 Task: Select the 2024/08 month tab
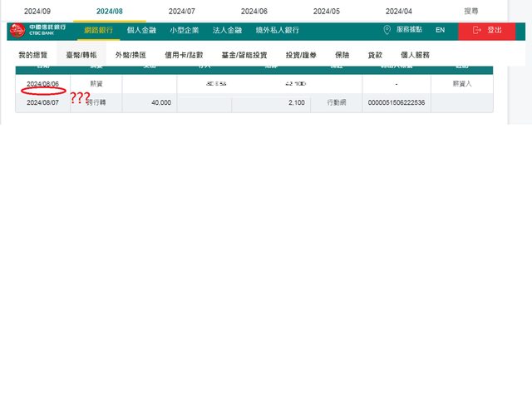pyautogui.click(x=110, y=11)
